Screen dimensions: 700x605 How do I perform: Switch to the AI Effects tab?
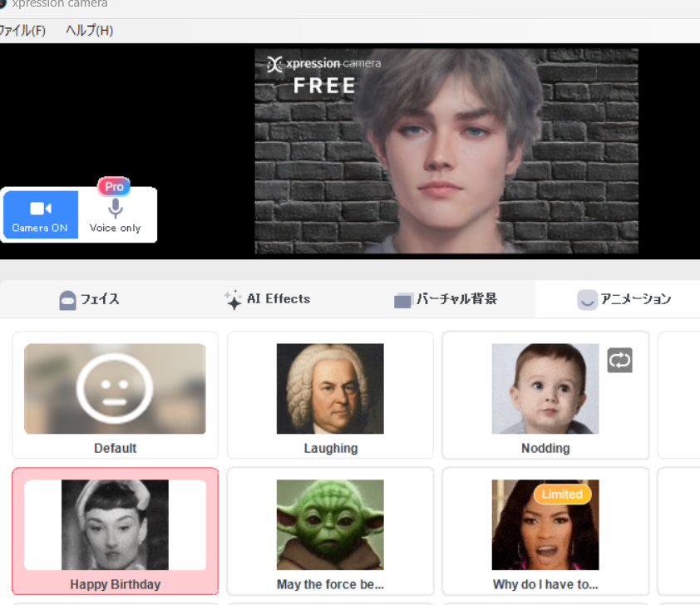(x=267, y=299)
